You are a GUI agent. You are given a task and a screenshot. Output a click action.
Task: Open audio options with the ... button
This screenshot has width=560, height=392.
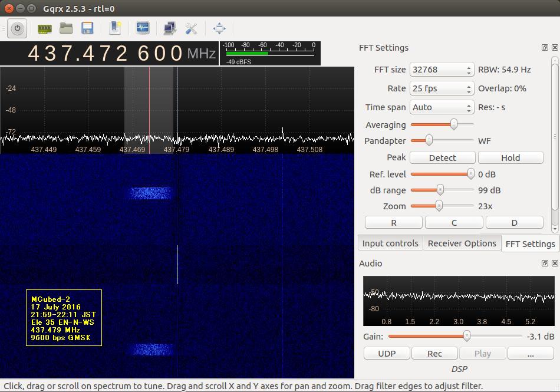[531, 354]
